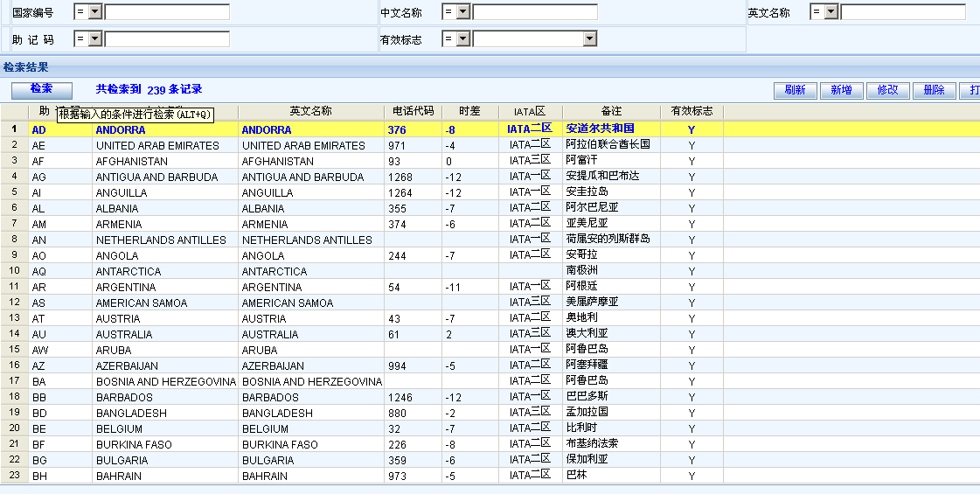The width and height of the screenshot is (980, 494).
Task: Click the IATA区 column header
Action: coord(530,112)
